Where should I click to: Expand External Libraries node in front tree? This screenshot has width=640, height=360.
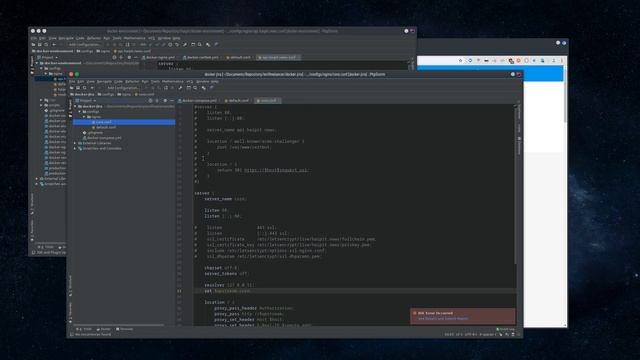click(75, 143)
